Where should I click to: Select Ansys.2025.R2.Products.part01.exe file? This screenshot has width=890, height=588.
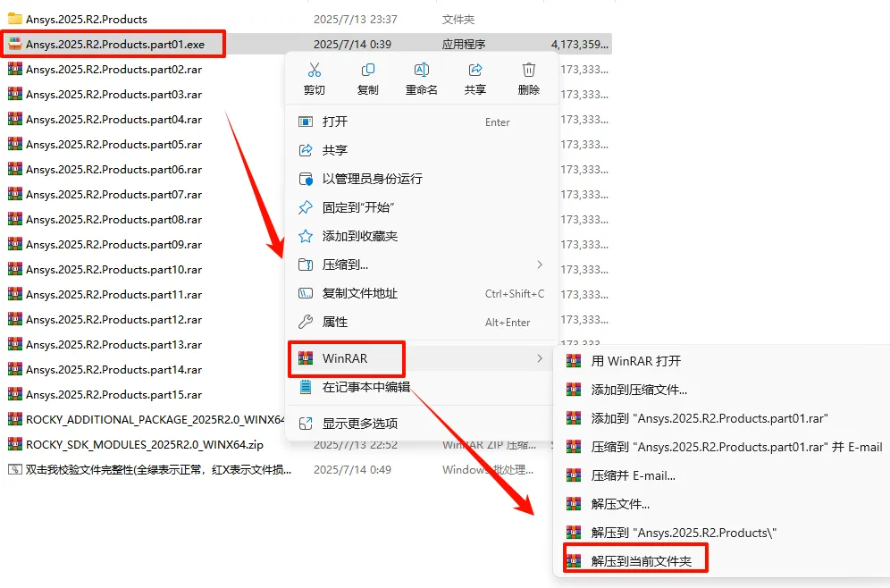pyautogui.click(x=113, y=45)
